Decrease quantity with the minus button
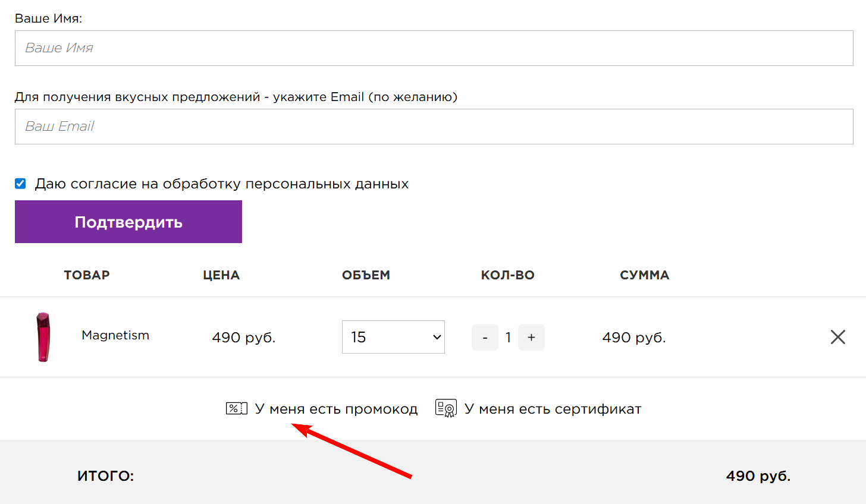866x504 pixels. (485, 338)
